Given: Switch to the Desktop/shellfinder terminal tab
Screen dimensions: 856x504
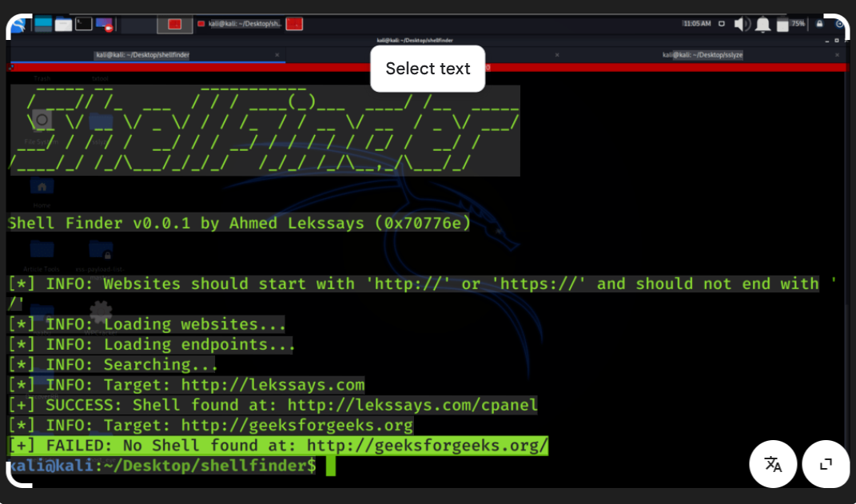Looking at the screenshot, I should pyautogui.click(x=144, y=54).
